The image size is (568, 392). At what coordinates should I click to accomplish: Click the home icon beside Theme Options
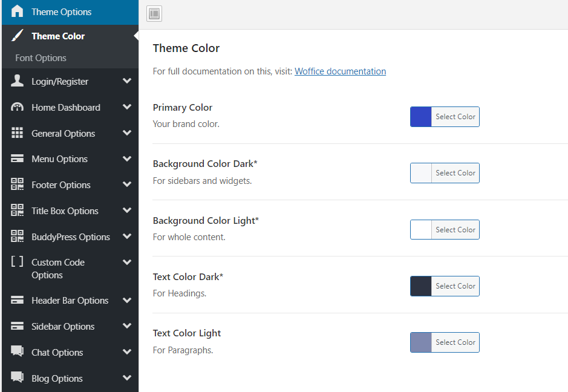coord(18,11)
